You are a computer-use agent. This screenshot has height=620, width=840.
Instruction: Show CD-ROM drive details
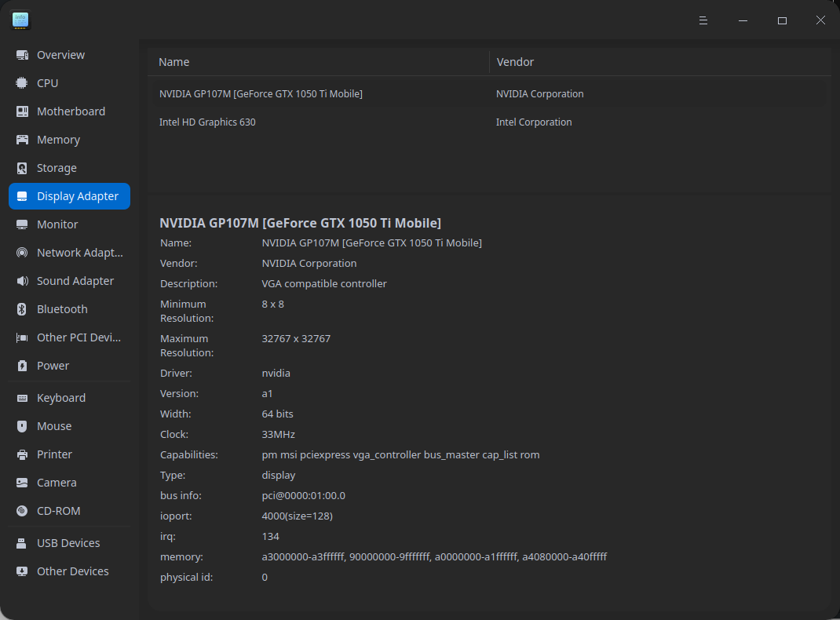[x=70, y=512]
